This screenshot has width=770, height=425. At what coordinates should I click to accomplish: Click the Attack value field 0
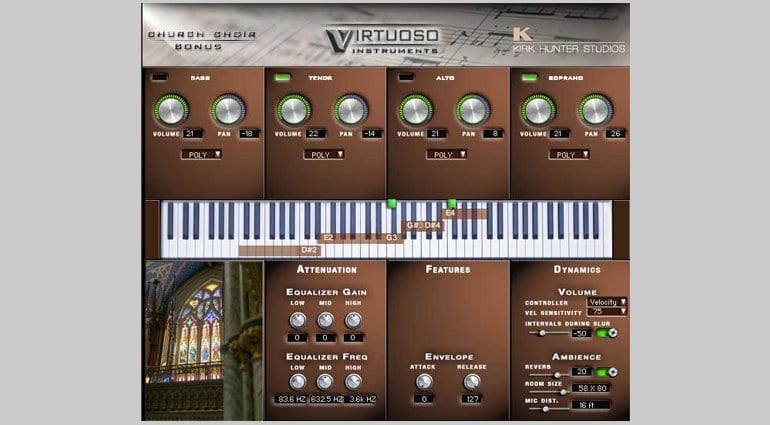(424, 398)
